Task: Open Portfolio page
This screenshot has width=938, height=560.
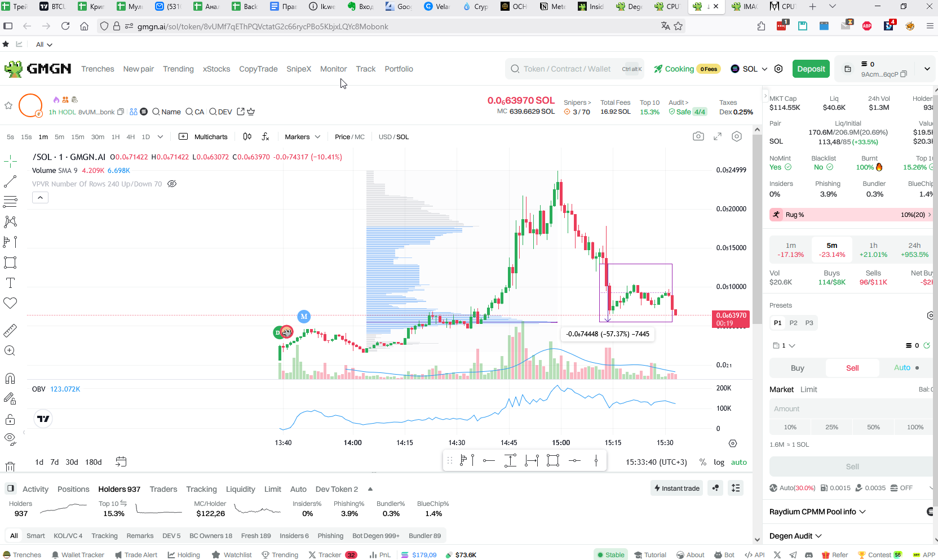Action: tap(399, 69)
